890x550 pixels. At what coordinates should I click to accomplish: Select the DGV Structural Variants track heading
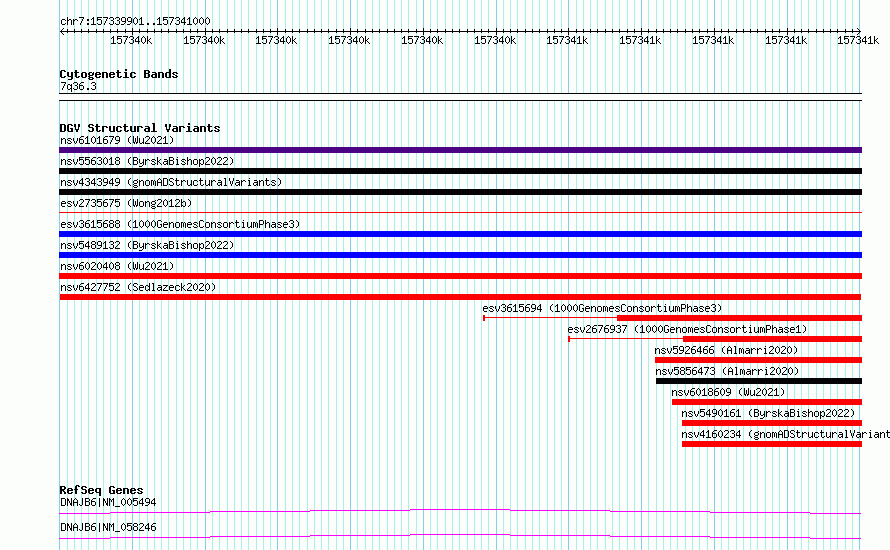tap(140, 128)
